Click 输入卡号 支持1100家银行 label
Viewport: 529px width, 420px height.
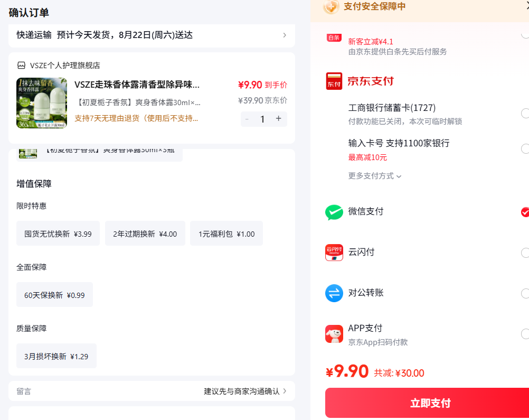point(399,143)
